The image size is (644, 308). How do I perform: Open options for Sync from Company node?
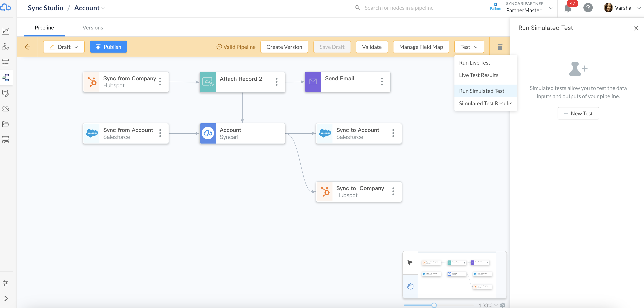[160, 81]
